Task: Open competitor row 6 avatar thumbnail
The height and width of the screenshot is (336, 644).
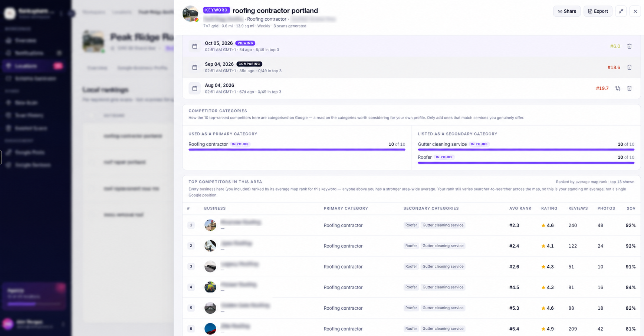Action: (x=210, y=329)
